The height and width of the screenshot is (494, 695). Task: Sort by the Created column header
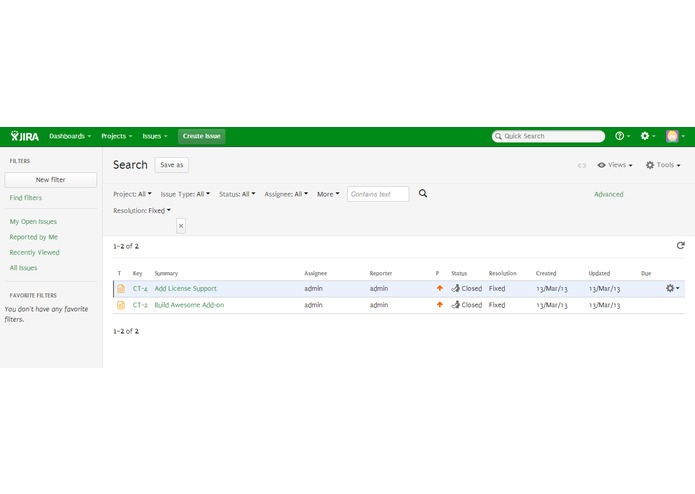[x=546, y=273]
